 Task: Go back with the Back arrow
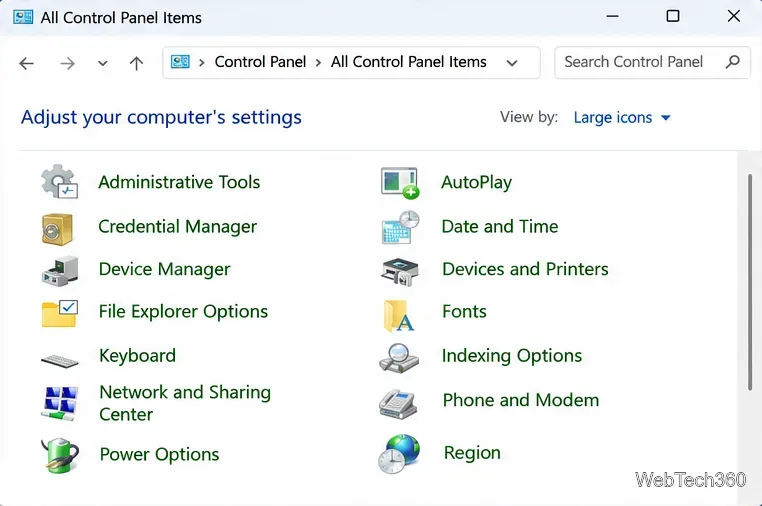coord(26,63)
